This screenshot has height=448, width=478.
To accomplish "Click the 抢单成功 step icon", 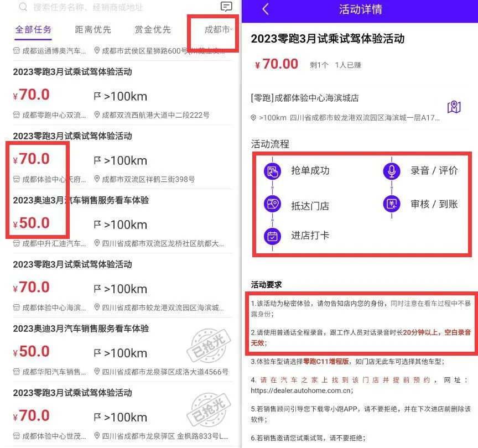I will coord(272,171).
